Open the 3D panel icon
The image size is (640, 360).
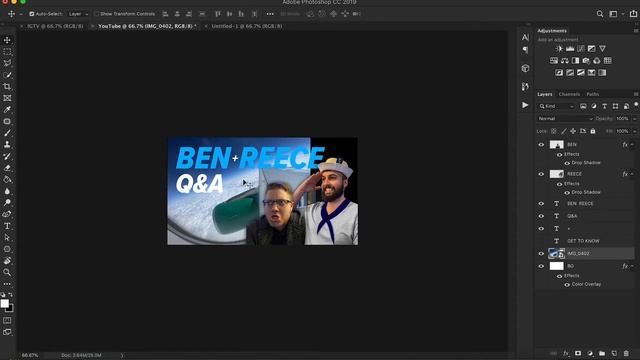525,68
